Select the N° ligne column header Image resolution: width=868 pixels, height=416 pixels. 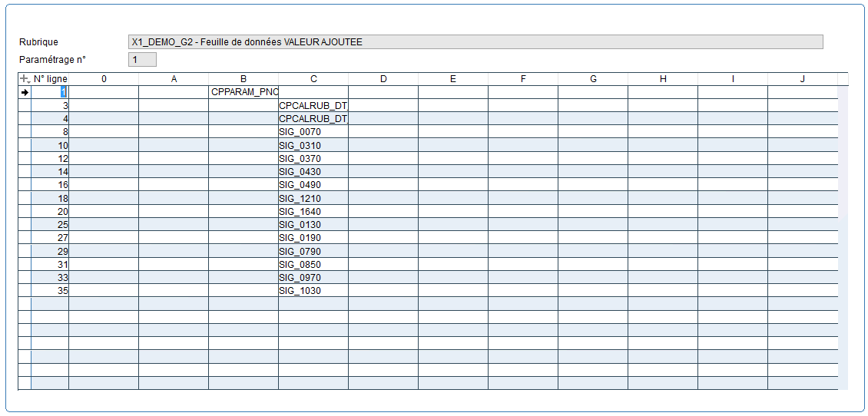tap(50, 79)
